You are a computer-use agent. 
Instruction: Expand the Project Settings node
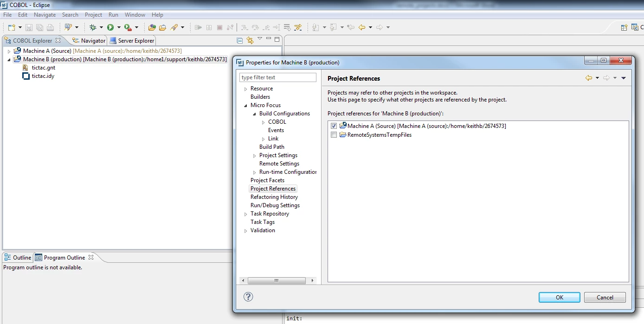click(x=254, y=156)
